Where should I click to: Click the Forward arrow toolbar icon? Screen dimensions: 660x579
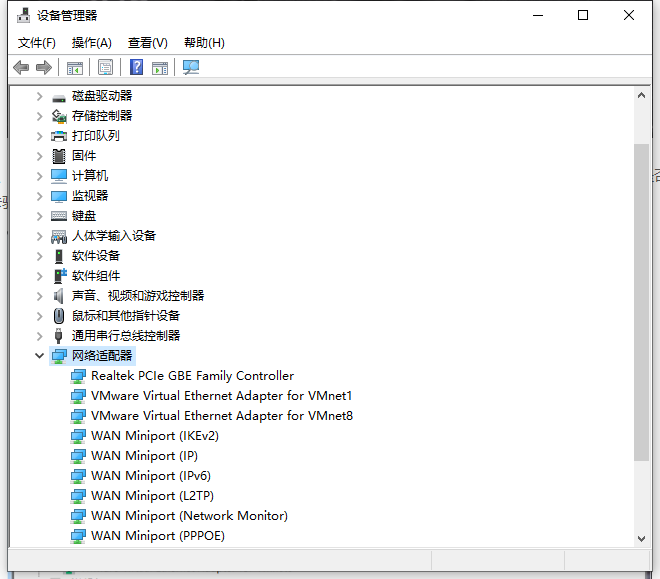[x=44, y=67]
